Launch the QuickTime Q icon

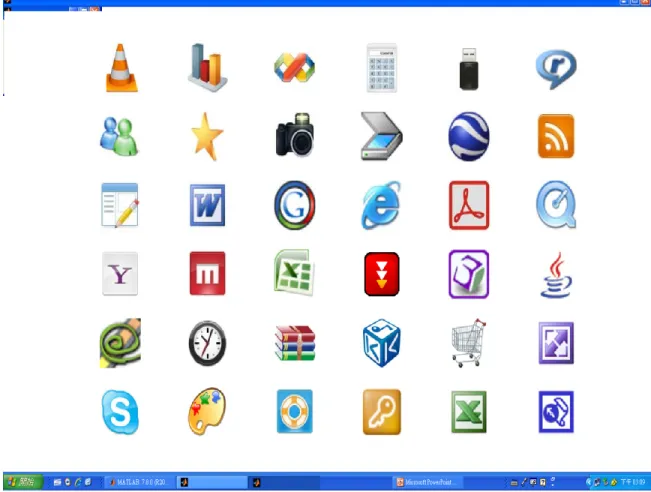point(556,204)
